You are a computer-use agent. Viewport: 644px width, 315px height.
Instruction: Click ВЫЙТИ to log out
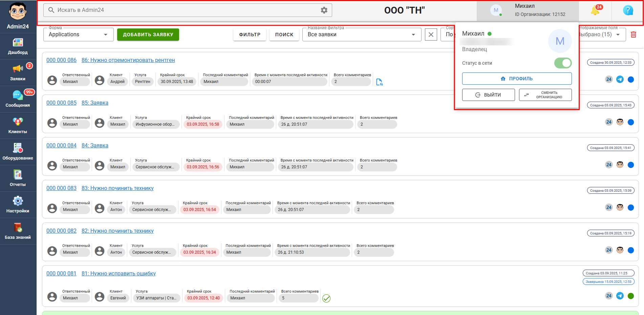click(x=488, y=95)
